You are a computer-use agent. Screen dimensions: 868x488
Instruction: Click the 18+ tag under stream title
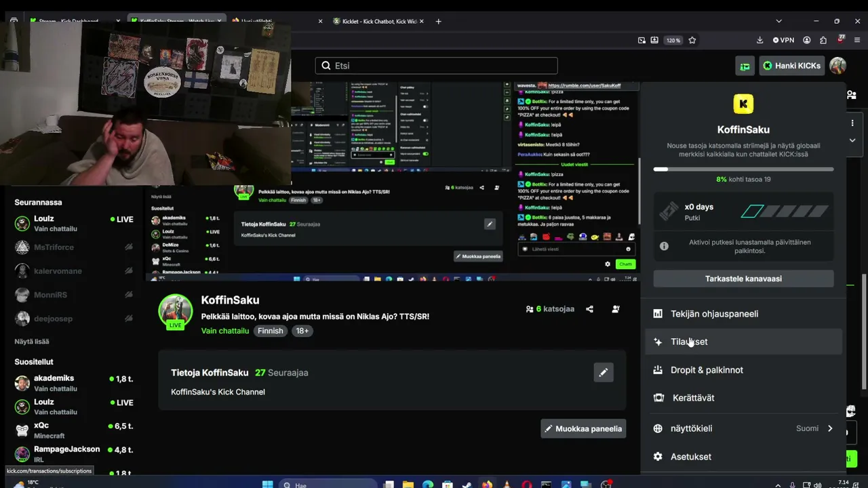[302, 331]
